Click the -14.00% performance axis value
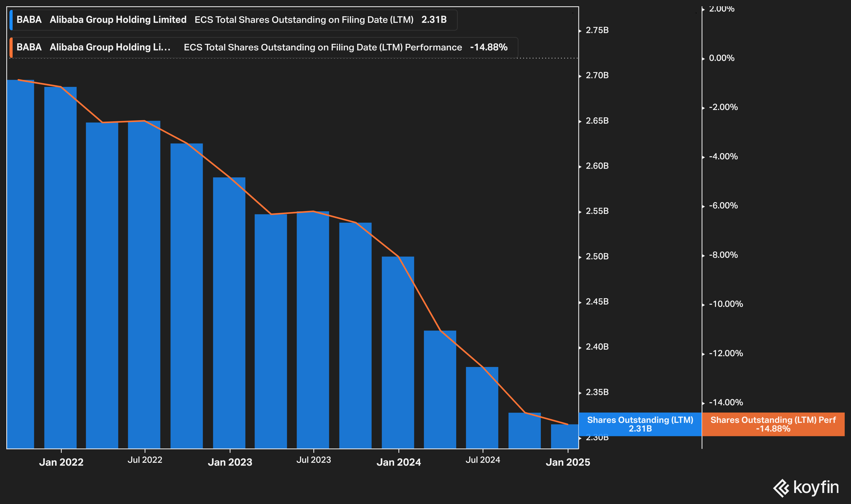The width and height of the screenshot is (851, 504). tap(726, 402)
